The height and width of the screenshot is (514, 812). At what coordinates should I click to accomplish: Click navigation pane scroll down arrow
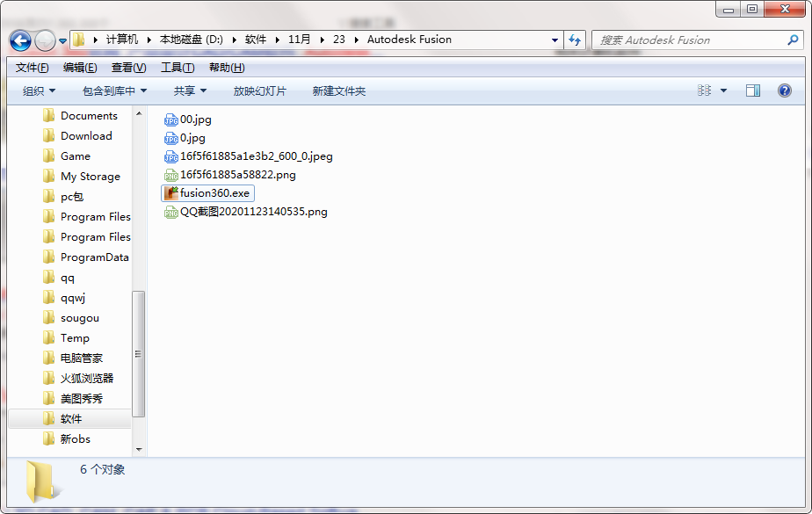point(139,449)
